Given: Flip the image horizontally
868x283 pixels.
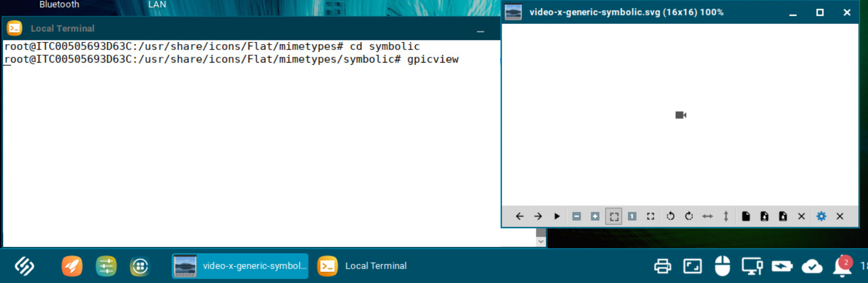Looking at the screenshot, I should pyautogui.click(x=707, y=216).
